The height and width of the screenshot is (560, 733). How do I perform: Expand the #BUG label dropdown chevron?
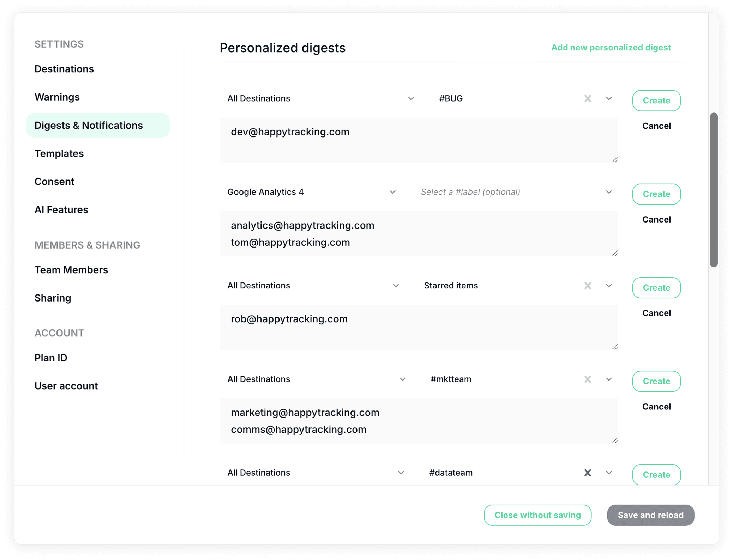(x=609, y=98)
